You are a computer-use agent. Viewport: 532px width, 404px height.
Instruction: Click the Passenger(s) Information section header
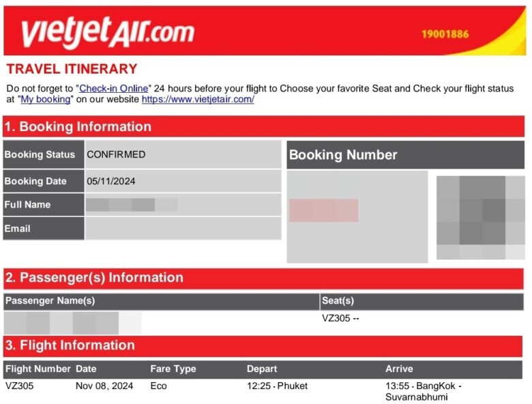(263, 278)
